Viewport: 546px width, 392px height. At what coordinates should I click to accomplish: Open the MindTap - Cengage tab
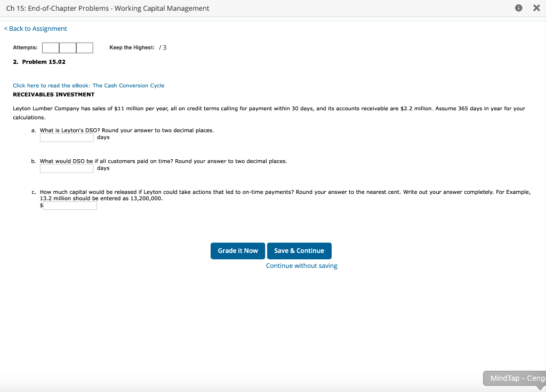point(515,379)
